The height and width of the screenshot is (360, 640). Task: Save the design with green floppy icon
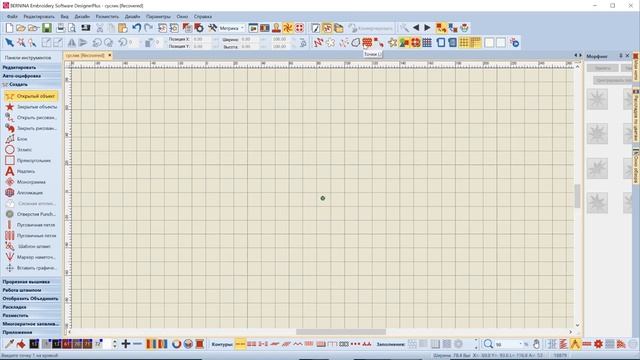click(47, 28)
